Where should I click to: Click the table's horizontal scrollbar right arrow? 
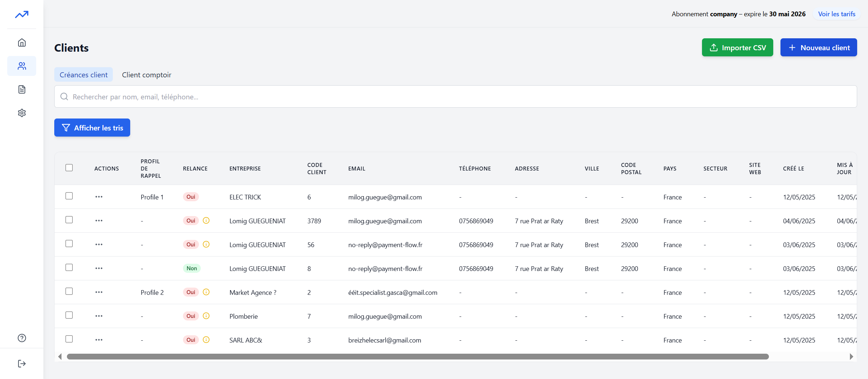click(x=851, y=357)
